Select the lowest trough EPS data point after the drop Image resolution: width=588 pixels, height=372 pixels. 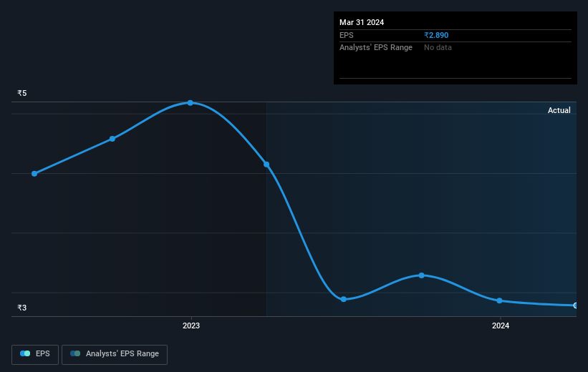(344, 299)
